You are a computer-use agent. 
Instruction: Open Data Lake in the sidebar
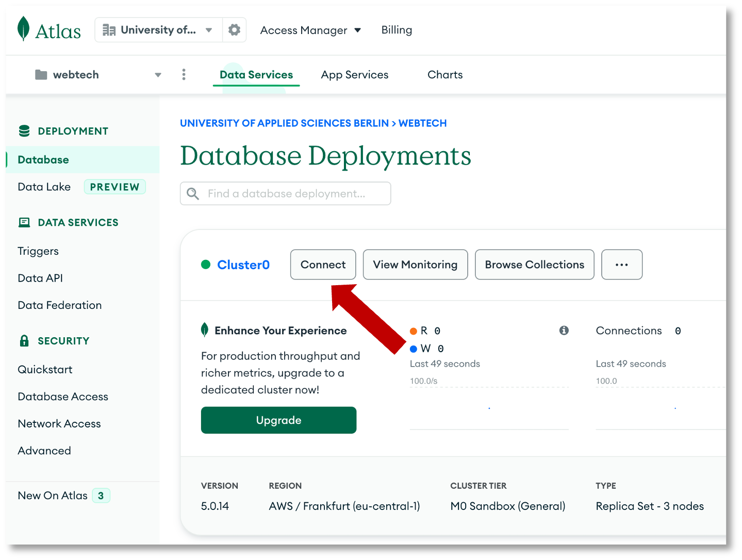click(x=44, y=187)
